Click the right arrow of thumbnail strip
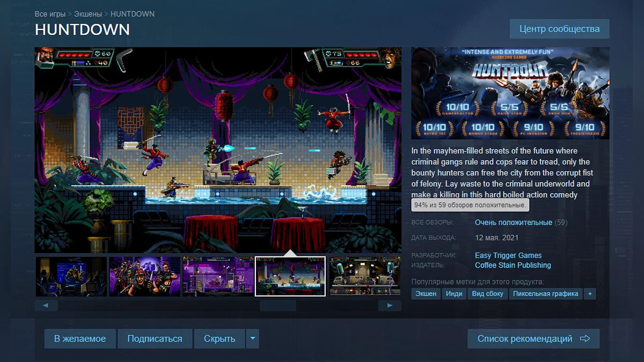The width and height of the screenshot is (644, 362). pyautogui.click(x=390, y=305)
